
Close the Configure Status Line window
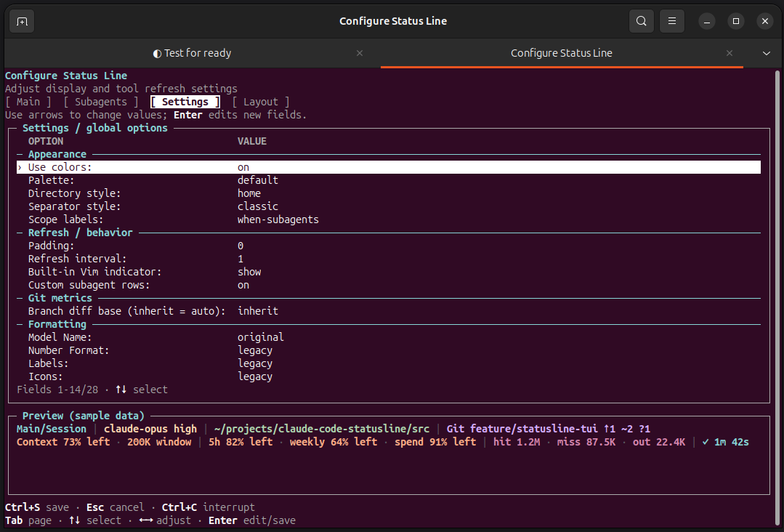765,21
